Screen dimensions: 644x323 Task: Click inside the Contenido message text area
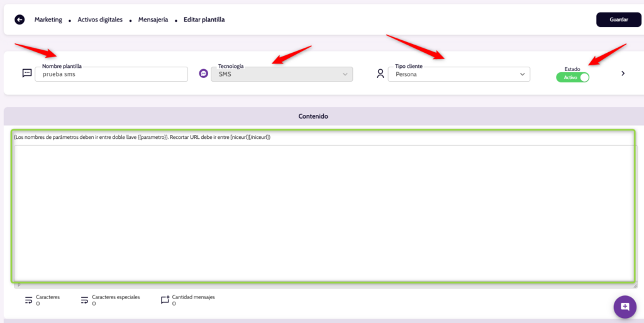(323, 214)
